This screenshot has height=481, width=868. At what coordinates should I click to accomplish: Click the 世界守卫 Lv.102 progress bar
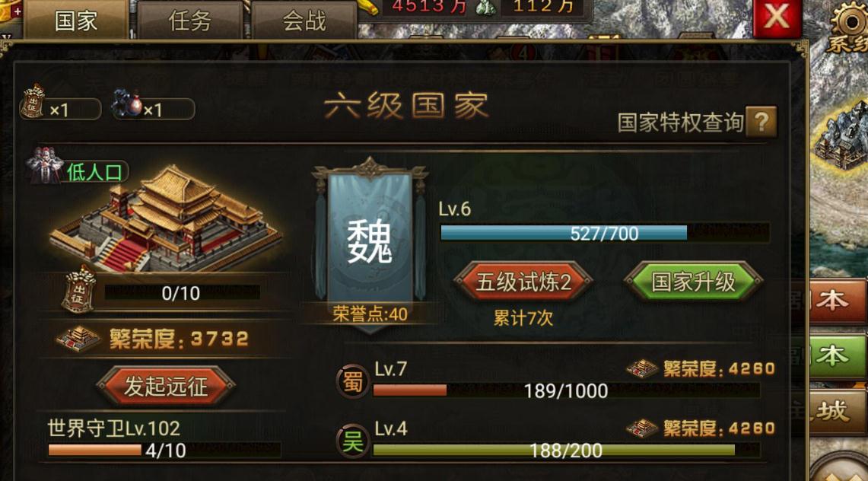point(164,450)
